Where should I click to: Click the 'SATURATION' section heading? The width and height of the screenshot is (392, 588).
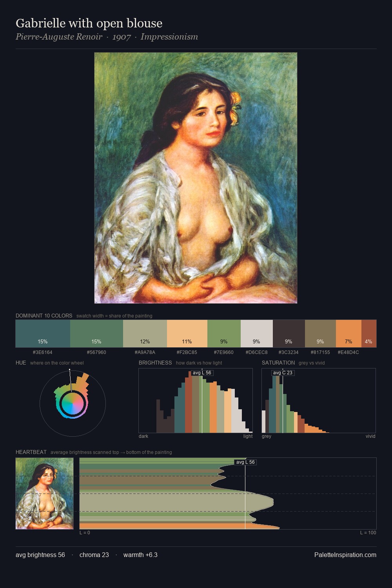[278, 363]
